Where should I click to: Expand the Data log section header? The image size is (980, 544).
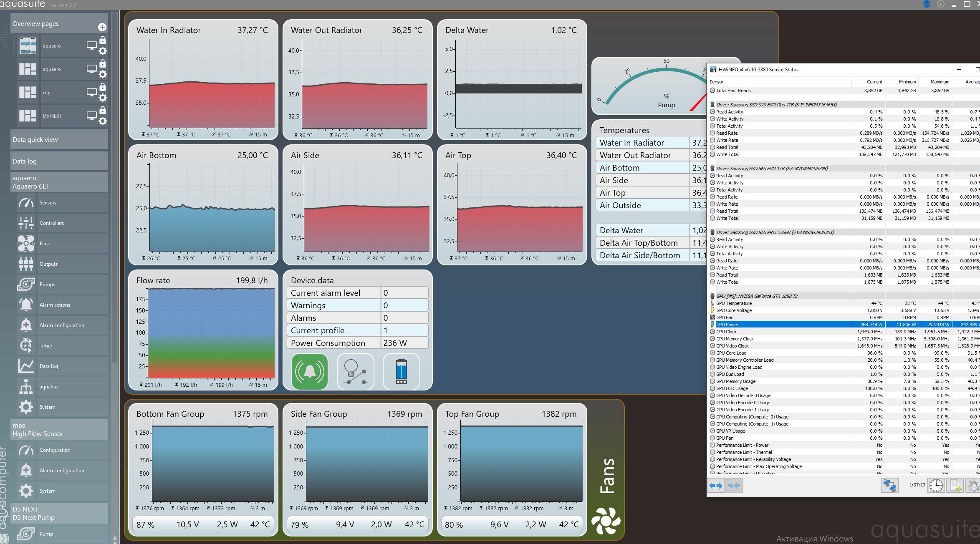tap(59, 161)
